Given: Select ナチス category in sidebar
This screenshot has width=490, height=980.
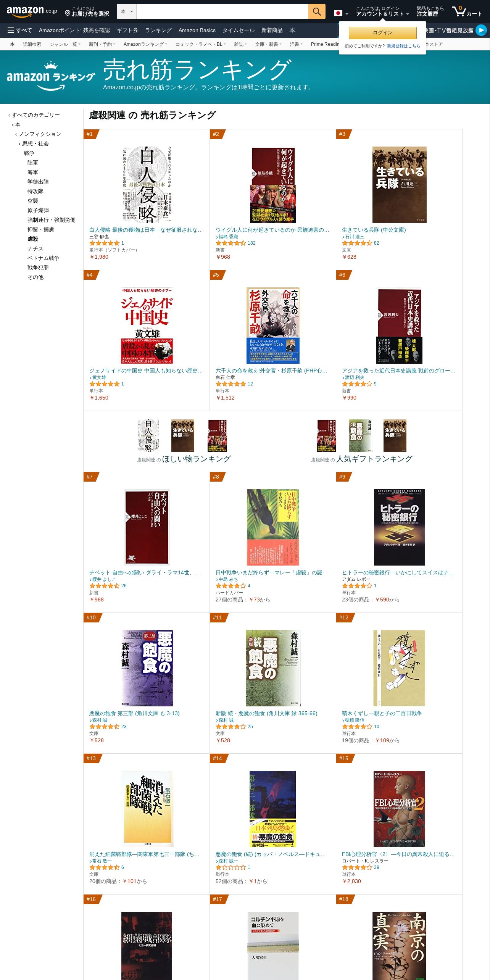Looking at the screenshot, I should (x=35, y=248).
